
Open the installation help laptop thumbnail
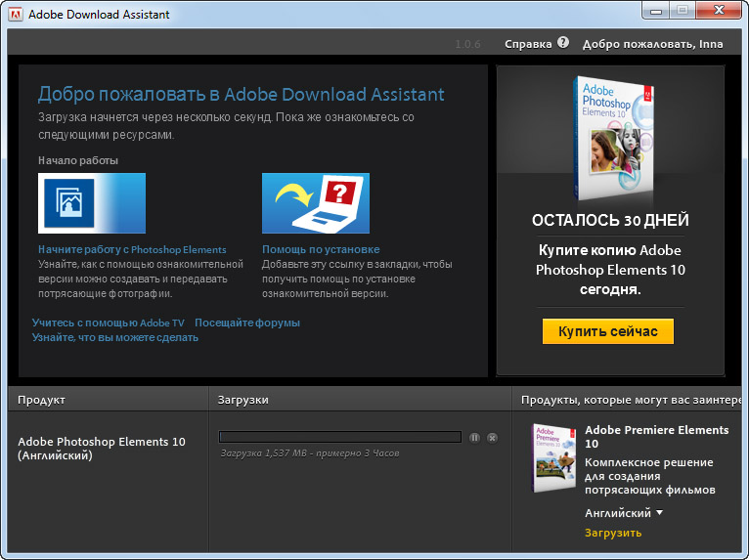[x=316, y=203]
